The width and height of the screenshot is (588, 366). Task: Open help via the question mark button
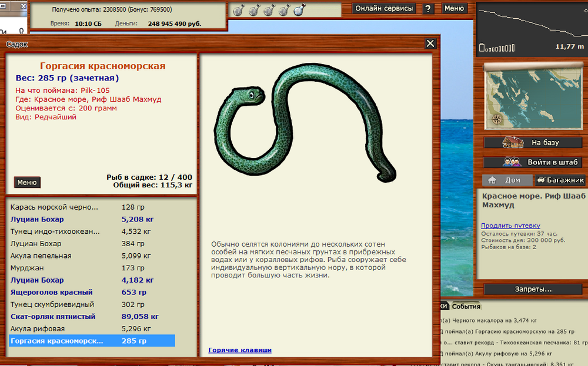[429, 9]
